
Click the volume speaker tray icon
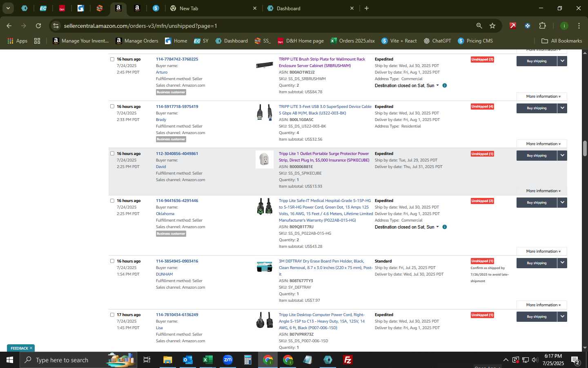535,360
